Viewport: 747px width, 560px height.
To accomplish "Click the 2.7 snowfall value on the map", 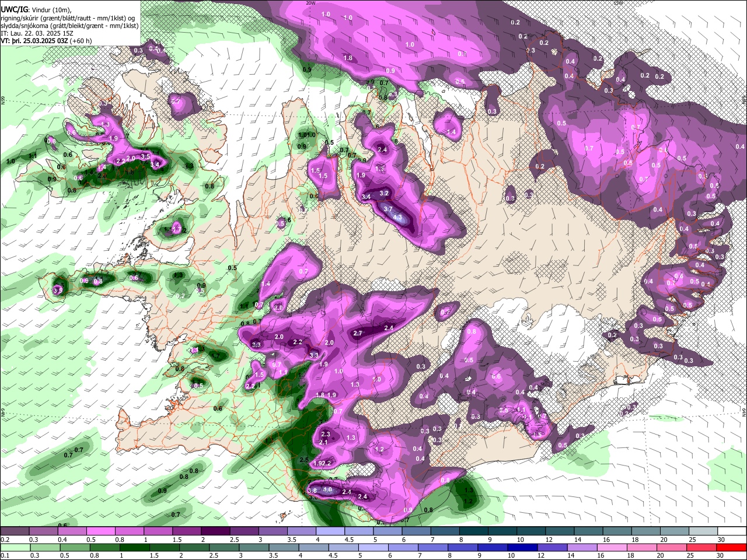I will click(x=358, y=333).
